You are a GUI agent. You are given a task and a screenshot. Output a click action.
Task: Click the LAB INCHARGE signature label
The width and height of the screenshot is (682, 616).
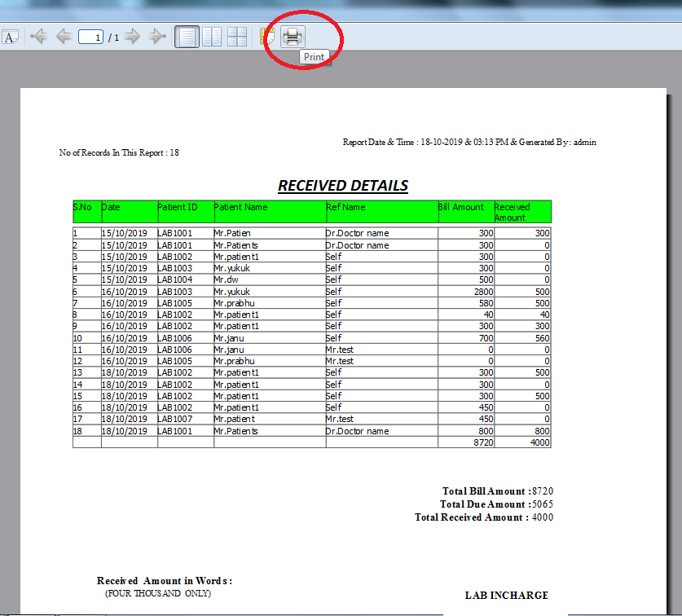click(506, 595)
